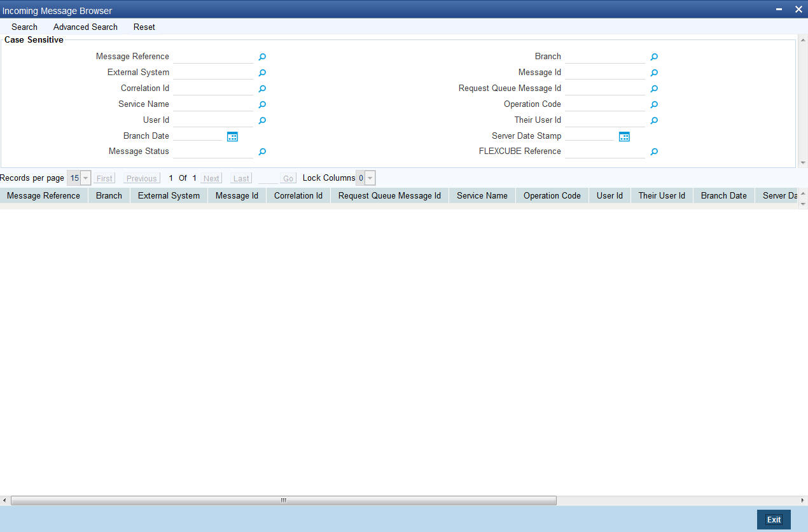
Task: Focus the Message Reference input field
Action: pos(213,57)
